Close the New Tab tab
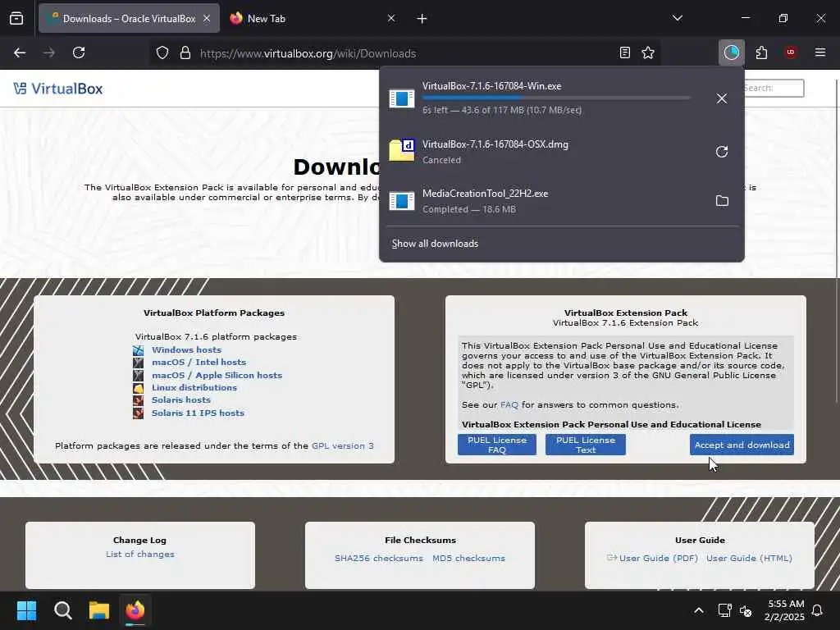Image resolution: width=840 pixels, height=630 pixels. (x=391, y=18)
